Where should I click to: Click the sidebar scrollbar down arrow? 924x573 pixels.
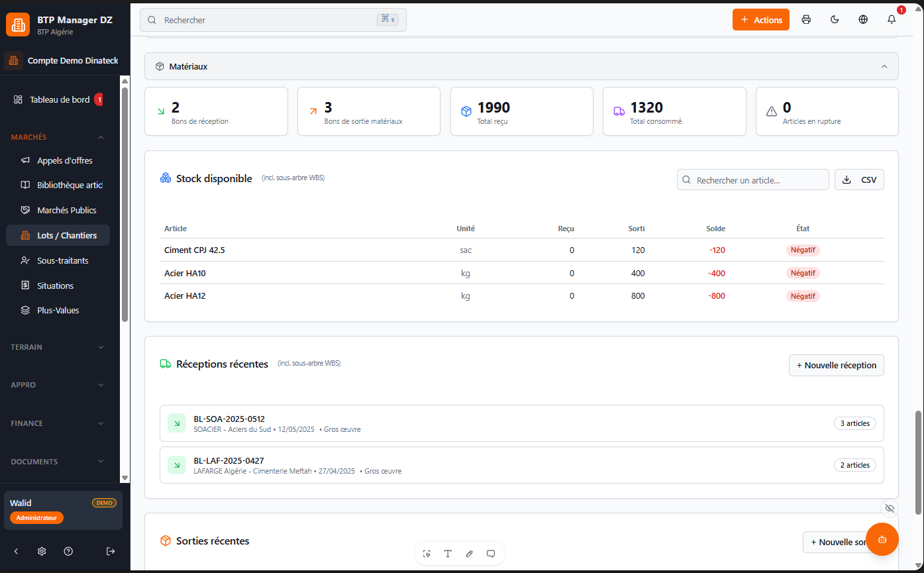point(125,478)
